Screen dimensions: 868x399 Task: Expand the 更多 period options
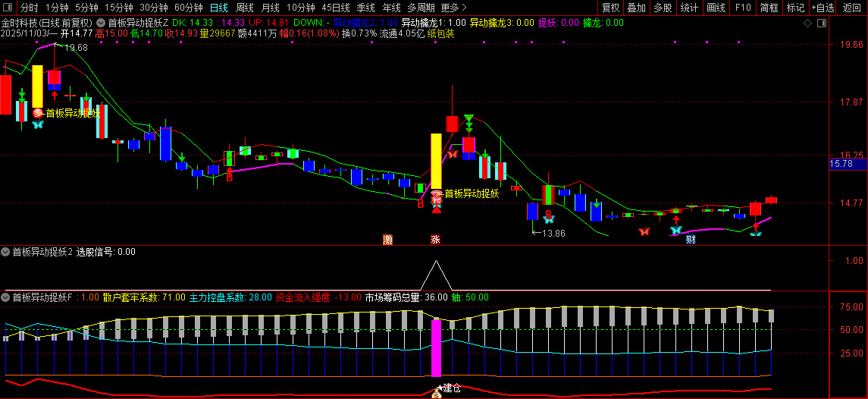(453, 8)
